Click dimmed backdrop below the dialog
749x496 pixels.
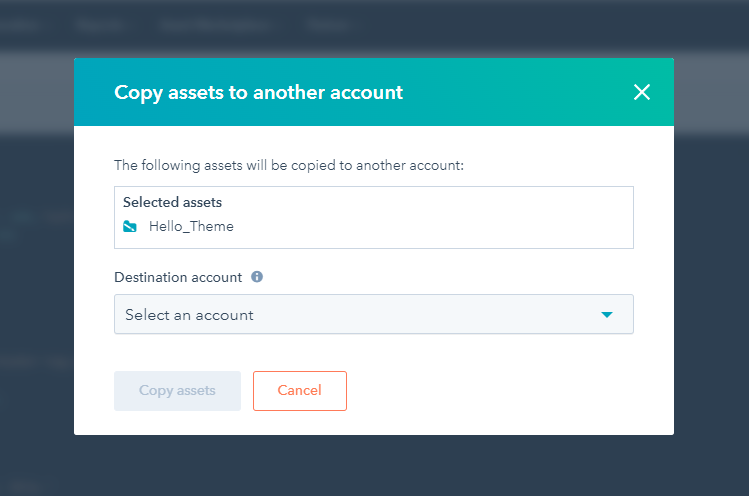coord(374,466)
